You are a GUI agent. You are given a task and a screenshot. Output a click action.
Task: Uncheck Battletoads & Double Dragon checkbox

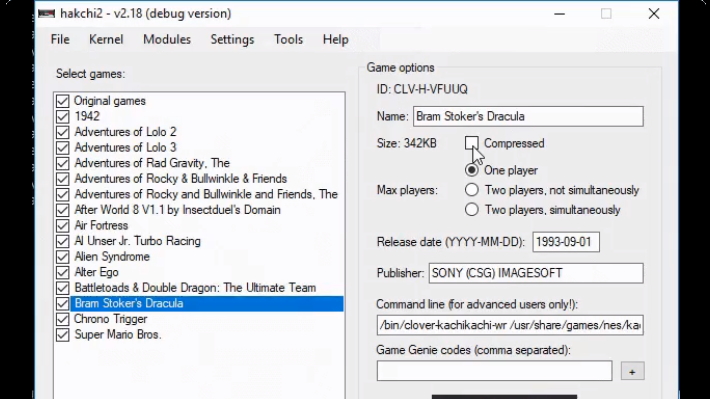click(62, 288)
